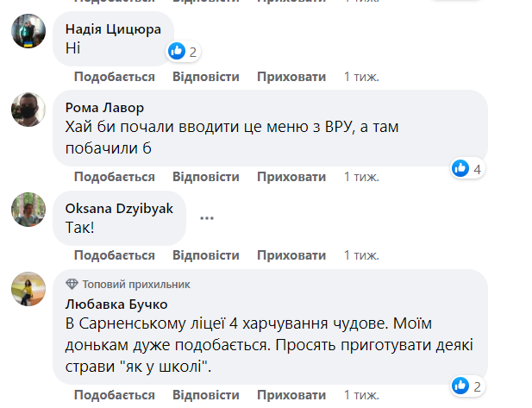The height and width of the screenshot is (408, 532).
Task: Click the diamond top fan badge icon
Action: pyautogui.click(x=72, y=284)
